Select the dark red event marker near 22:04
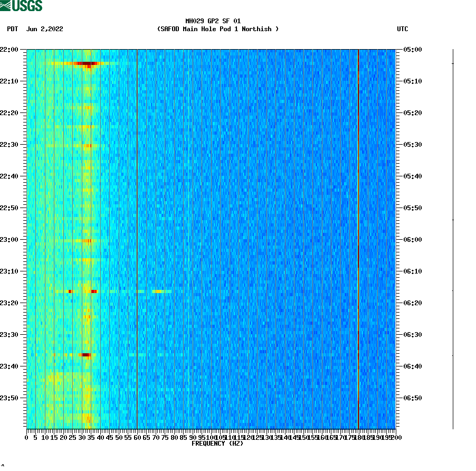Image resolution: width=476 pixels, height=471 pixels. click(87, 63)
